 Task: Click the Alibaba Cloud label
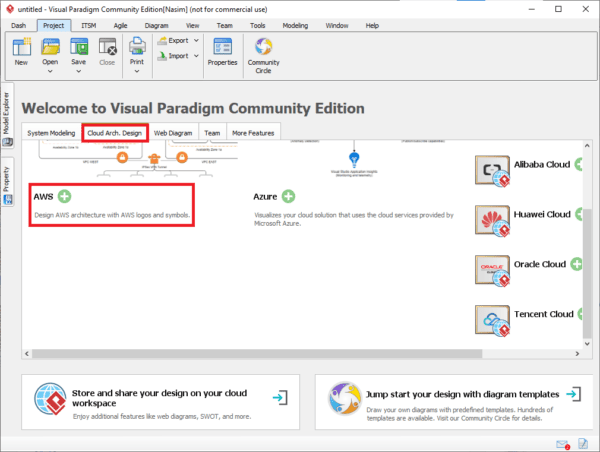pyautogui.click(x=542, y=165)
